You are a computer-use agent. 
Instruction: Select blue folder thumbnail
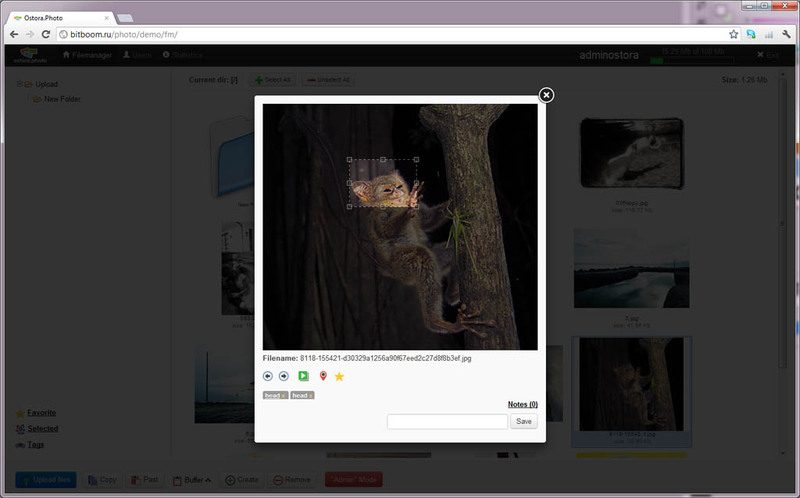point(233,158)
